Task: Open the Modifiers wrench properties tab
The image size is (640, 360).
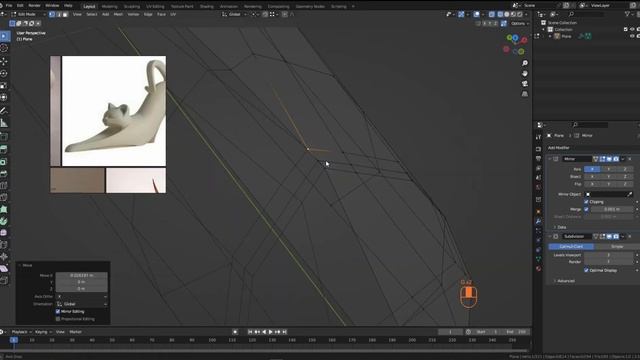Action: (538, 221)
